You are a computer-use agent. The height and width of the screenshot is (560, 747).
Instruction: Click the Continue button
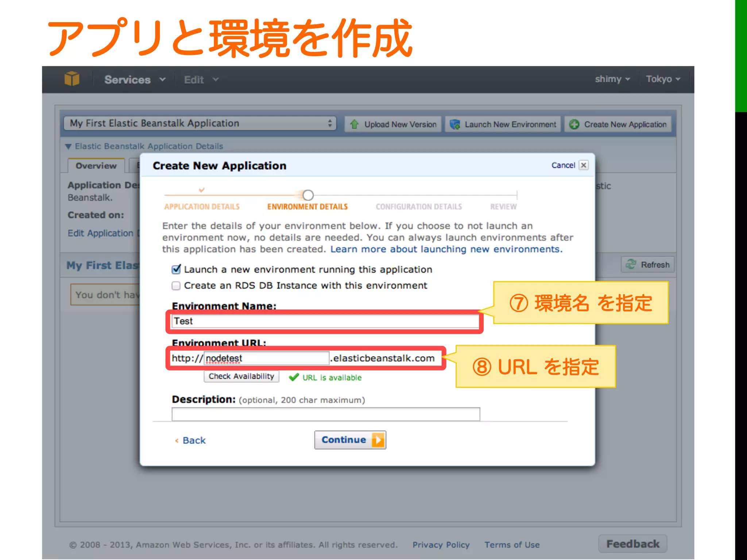click(350, 440)
